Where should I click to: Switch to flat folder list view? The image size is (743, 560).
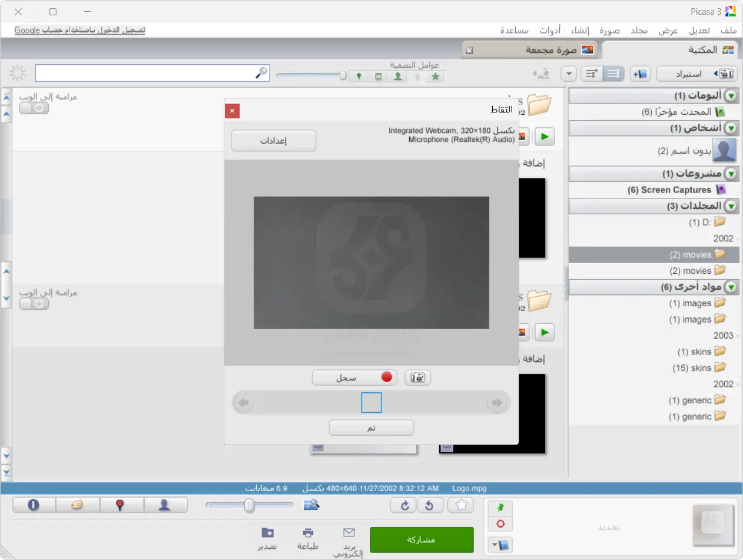[613, 74]
